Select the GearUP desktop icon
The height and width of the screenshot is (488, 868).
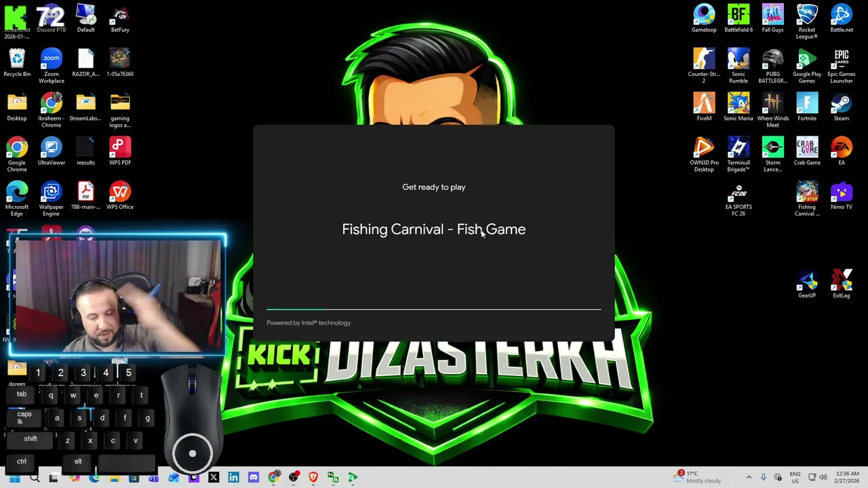(807, 284)
